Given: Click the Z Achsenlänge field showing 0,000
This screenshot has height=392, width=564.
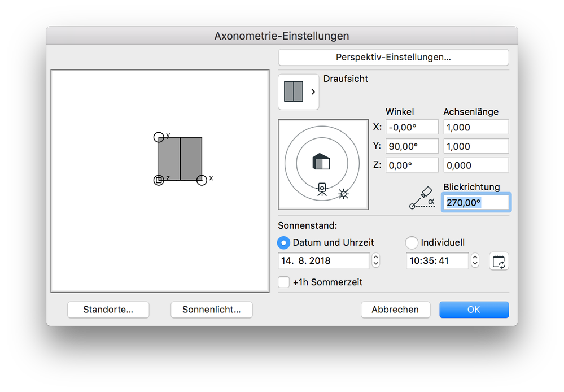Looking at the screenshot, I should pyautogui.click(x=476, y=165).
